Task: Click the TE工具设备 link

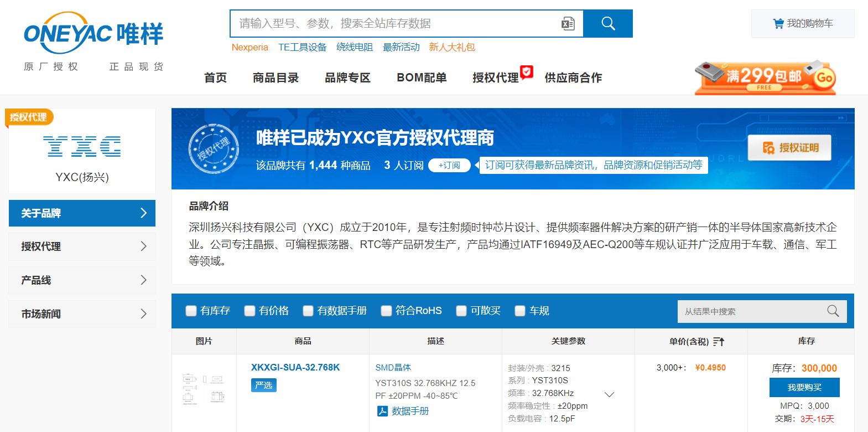Action: (x=302, y=48)
